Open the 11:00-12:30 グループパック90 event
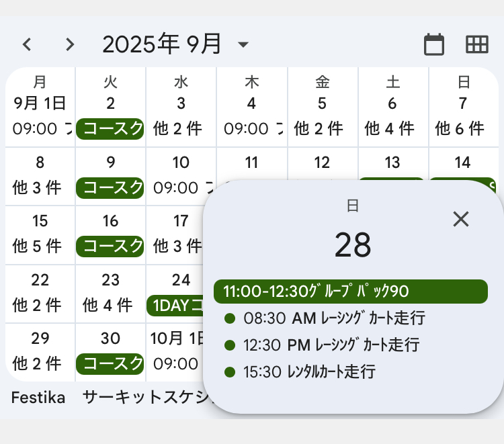504x444 pixels. point(350,292)
